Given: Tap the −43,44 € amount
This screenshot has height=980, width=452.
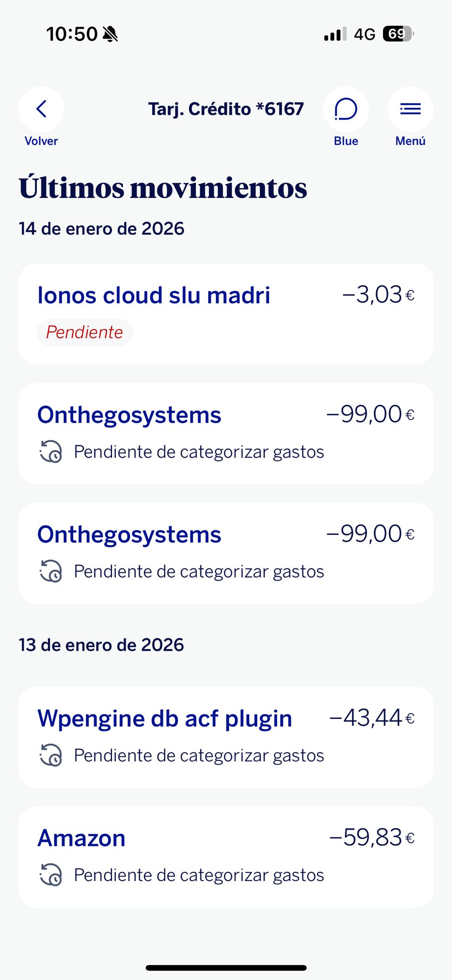Looking at the screenshot, I should 372,718.
